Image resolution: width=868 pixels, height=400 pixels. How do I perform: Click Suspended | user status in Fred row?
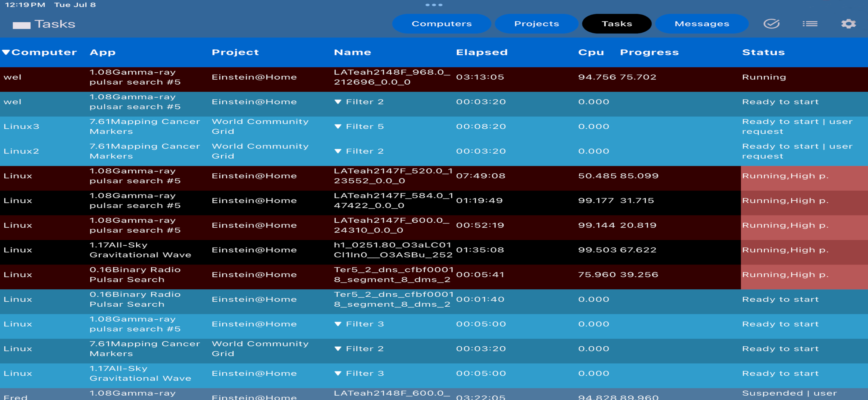tap(789, 393)
